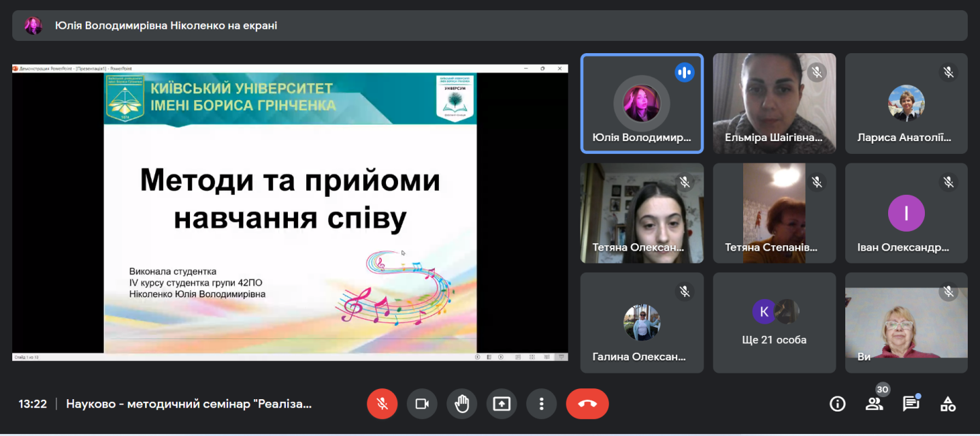Click muted mic icon on Тетяна Степанівна's tile
Image resolution: width=980 pixels, height=436 pixels.
(817, 182)
